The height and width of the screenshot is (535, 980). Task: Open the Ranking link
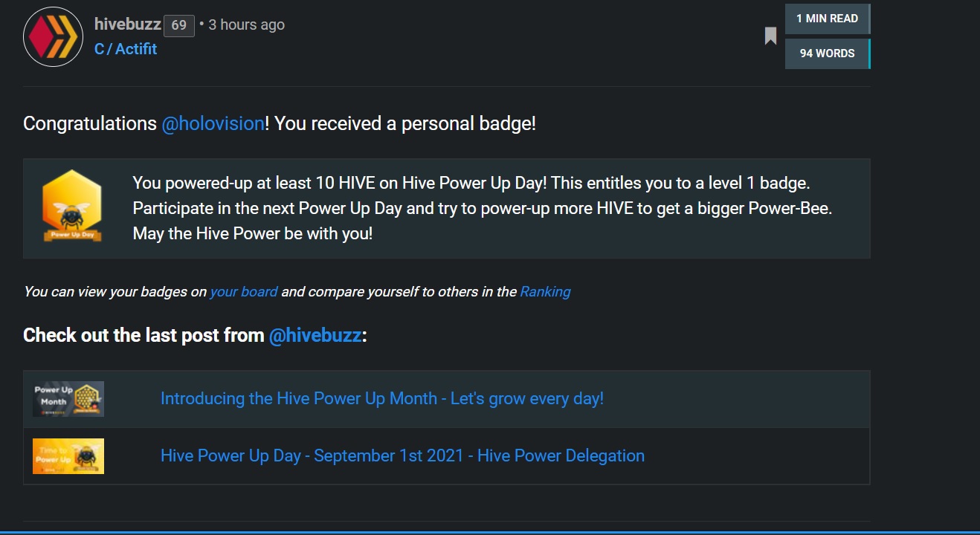click(545, 292)
